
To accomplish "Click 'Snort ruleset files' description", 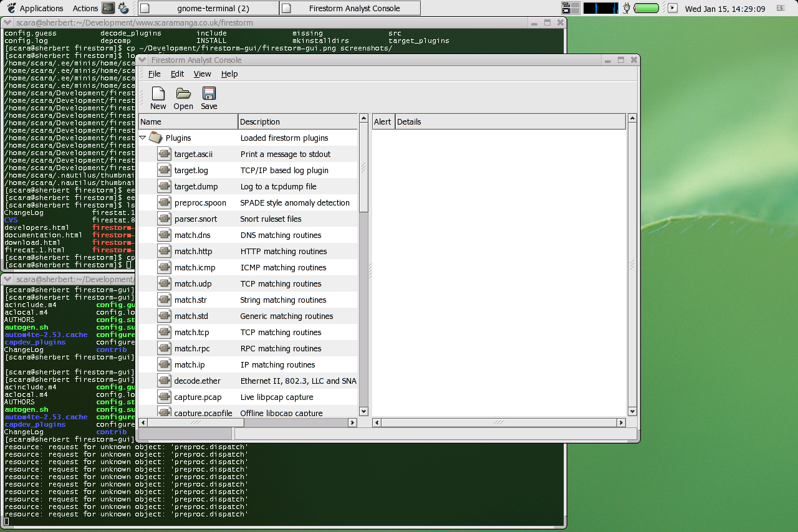I will point(271,219).
